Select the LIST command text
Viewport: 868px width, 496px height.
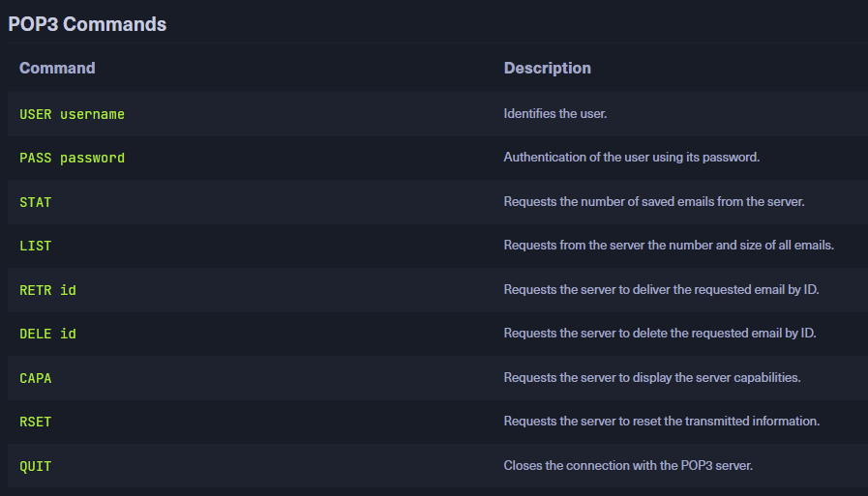pos(36,246)
